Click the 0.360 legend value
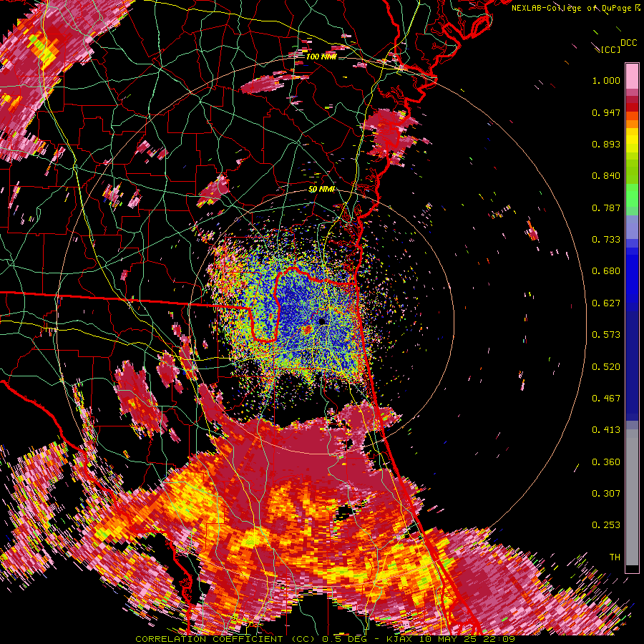This screenshot has width=644, height=644. 606,462
